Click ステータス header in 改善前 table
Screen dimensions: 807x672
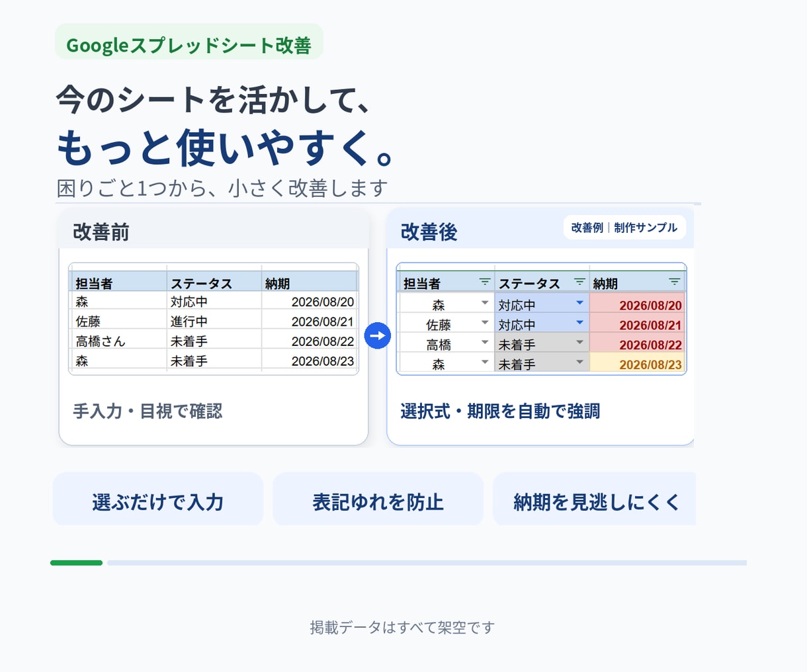pos(214,282)
